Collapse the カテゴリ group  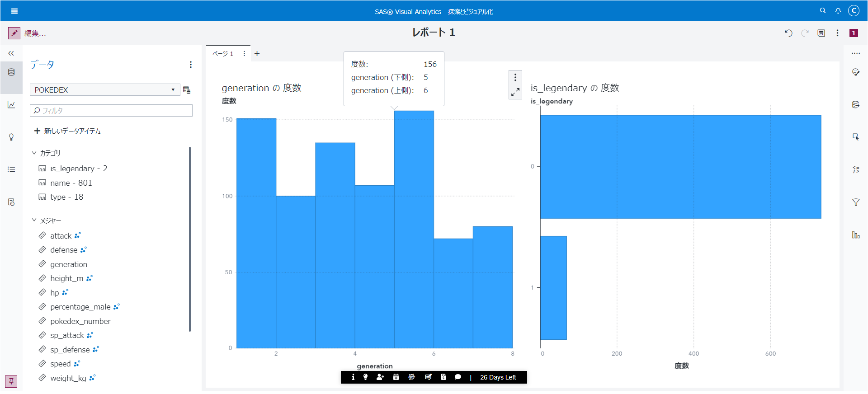tap(34, 153)
